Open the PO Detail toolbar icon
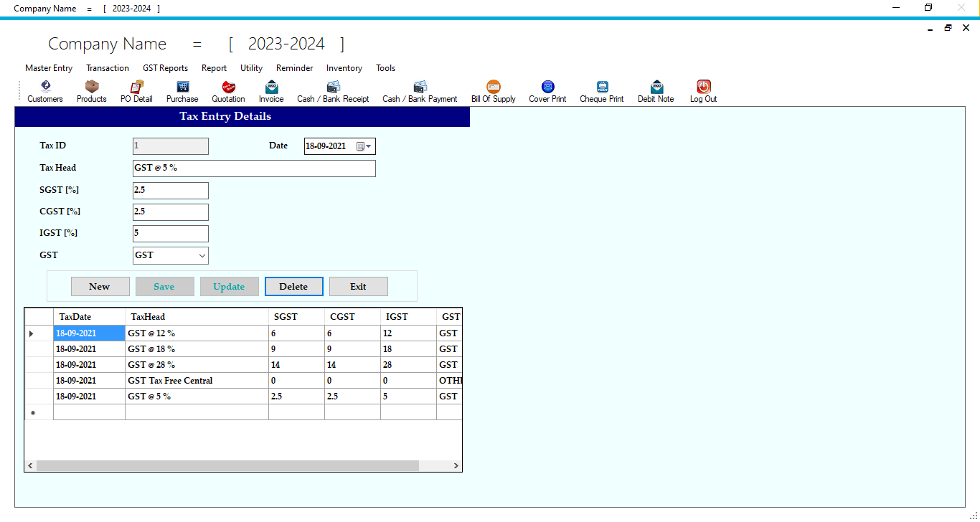 point(136,92)
